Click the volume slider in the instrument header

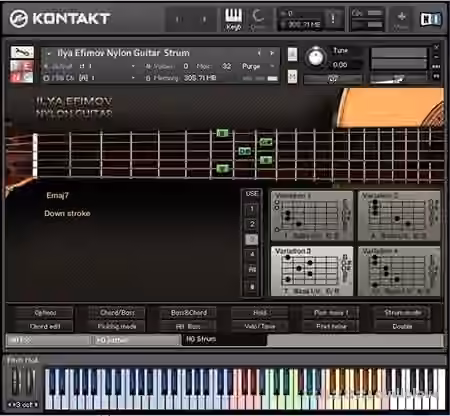(399, 79)
